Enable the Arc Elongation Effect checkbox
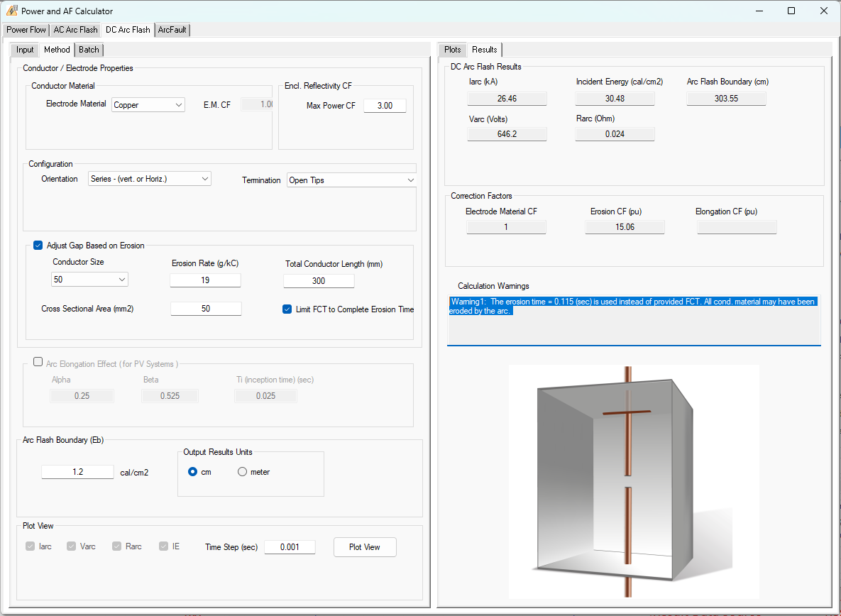The height and width of the screenshot is (616, 841). (x=38, y=361)
